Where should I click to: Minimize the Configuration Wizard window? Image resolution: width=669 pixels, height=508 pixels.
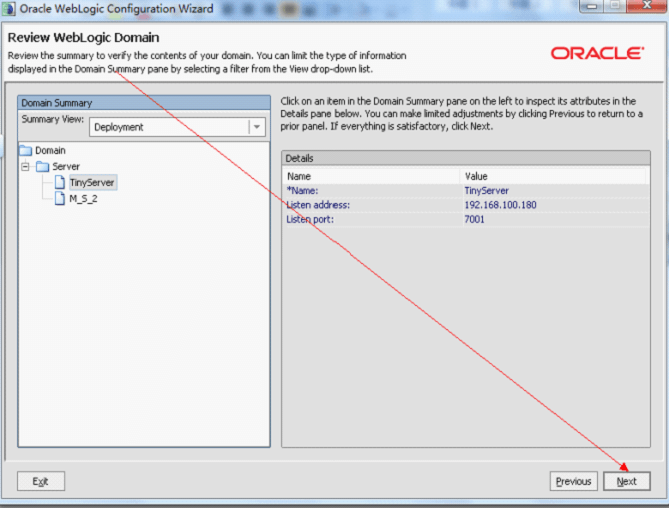pos(592,6)
